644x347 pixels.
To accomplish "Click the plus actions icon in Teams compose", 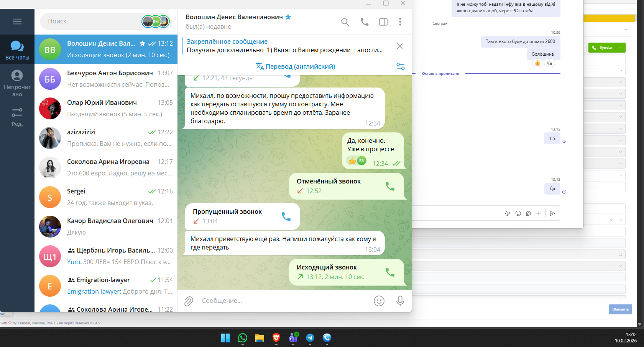I will (x=539, y=213).
